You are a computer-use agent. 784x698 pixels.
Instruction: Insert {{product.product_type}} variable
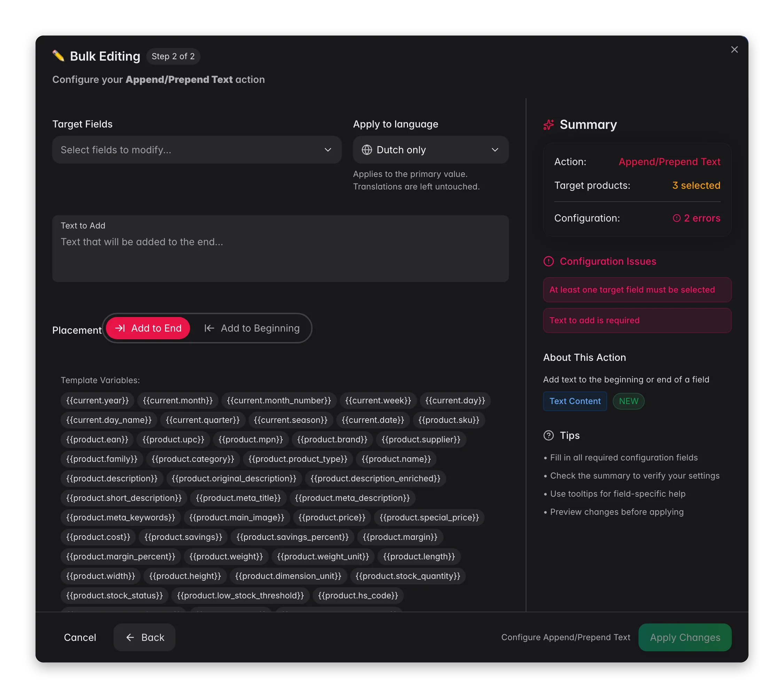(x=298, y=459)
